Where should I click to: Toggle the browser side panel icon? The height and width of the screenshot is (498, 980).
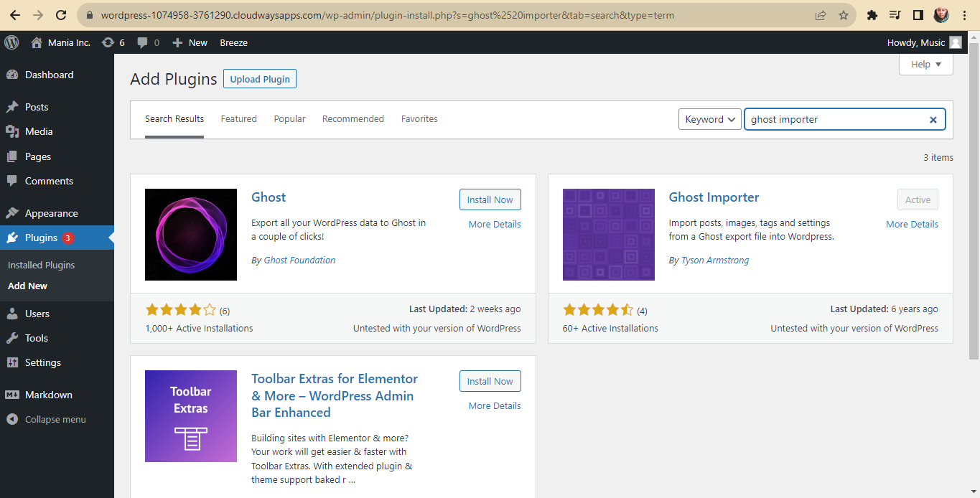coord(918,15)
